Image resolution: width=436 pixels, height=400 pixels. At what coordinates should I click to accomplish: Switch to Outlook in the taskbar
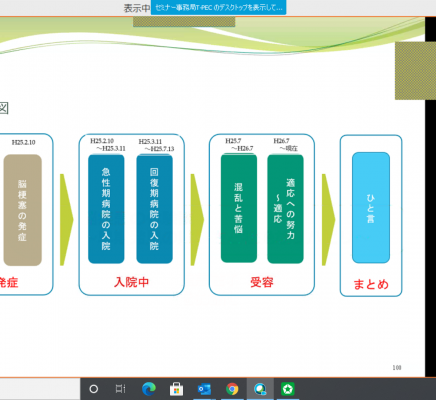[204, 389]
